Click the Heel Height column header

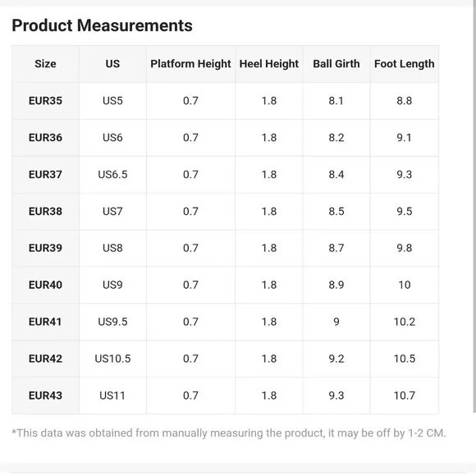(269, 64)
